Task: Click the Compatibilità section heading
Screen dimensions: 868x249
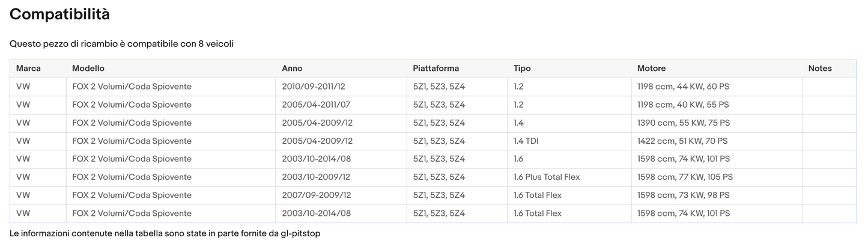Action: coord(59,14)
